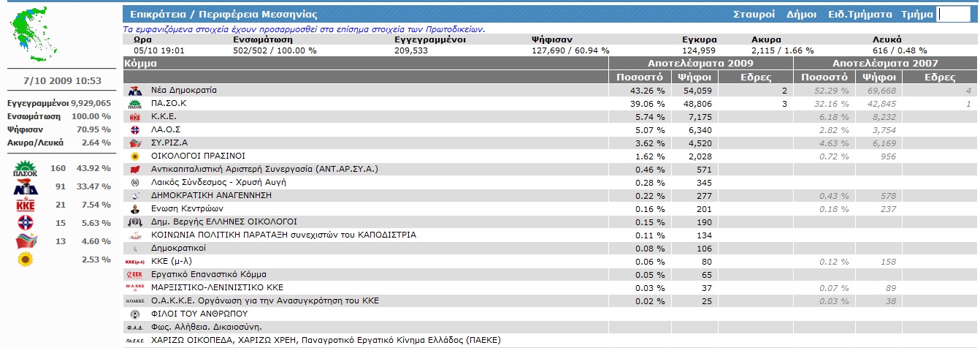Click the Ποσοστό column header for 2009

click(639, 77)
